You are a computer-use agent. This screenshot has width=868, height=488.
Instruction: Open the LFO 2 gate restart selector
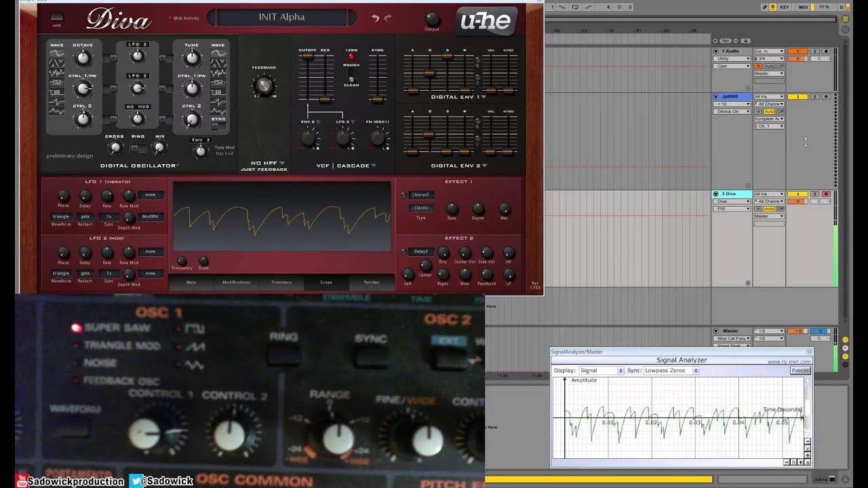[x=85, y=273]
